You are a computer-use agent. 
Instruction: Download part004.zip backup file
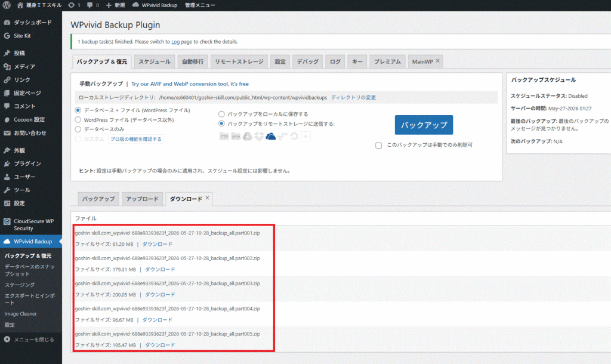[157, 320]
